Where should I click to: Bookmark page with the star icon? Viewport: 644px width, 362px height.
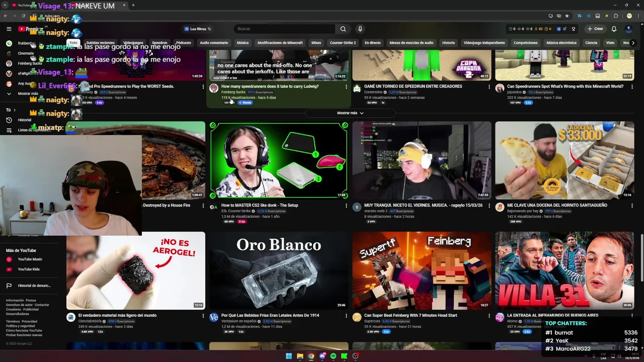coord(567,16)
